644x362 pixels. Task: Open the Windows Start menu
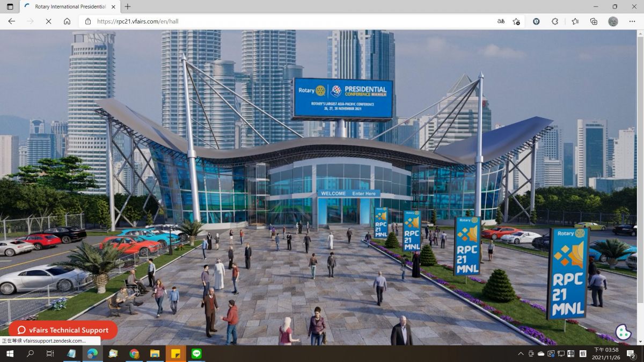(10, 353)
